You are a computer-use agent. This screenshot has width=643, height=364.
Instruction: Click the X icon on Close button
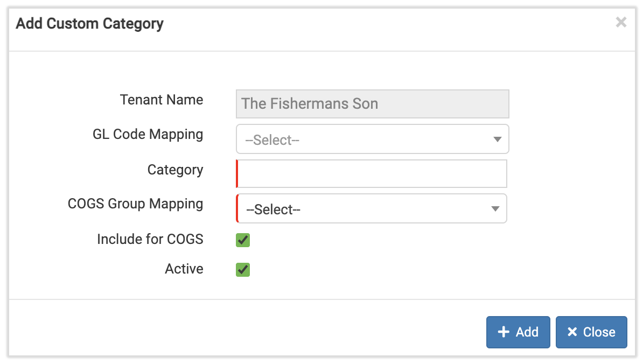(x=572, y=332)
